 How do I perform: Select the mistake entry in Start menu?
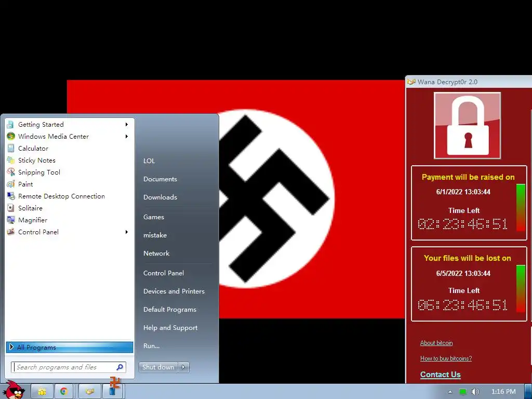(155, 235)
